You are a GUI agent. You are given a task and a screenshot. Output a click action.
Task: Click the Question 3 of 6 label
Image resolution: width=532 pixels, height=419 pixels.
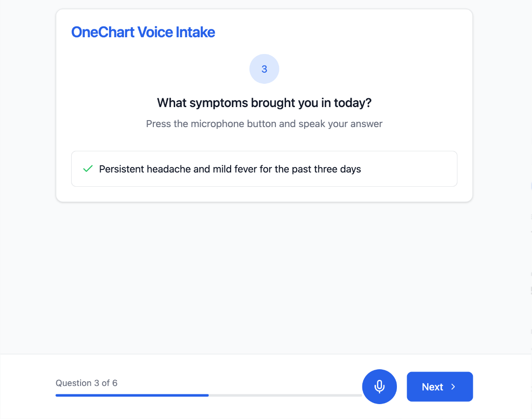(87, 383)
